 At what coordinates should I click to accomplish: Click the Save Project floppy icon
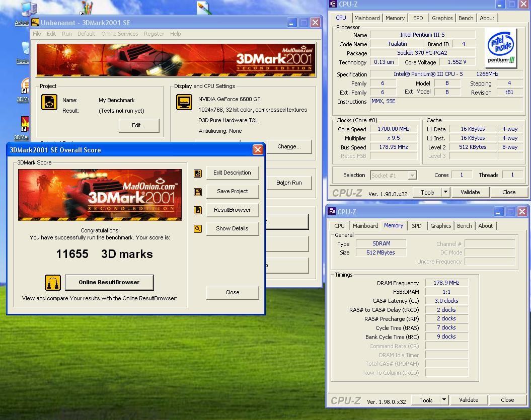coord(198,192)
